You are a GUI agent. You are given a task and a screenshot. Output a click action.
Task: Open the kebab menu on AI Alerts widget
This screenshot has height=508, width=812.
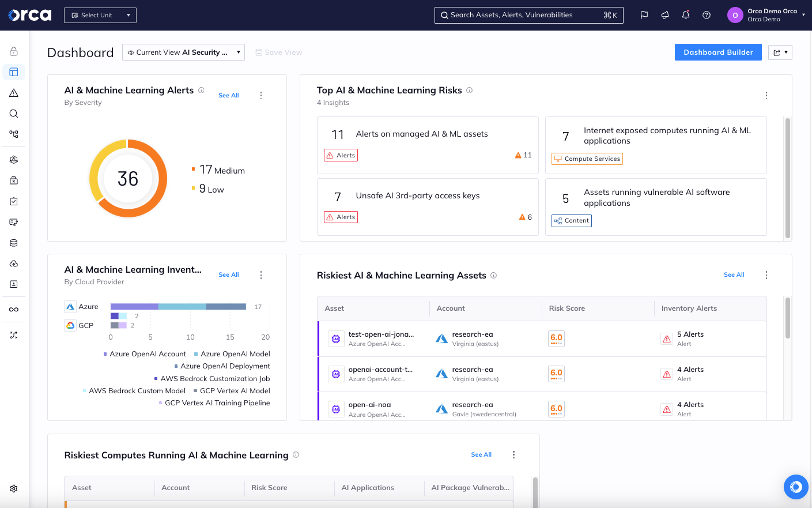tap(261, 95)
